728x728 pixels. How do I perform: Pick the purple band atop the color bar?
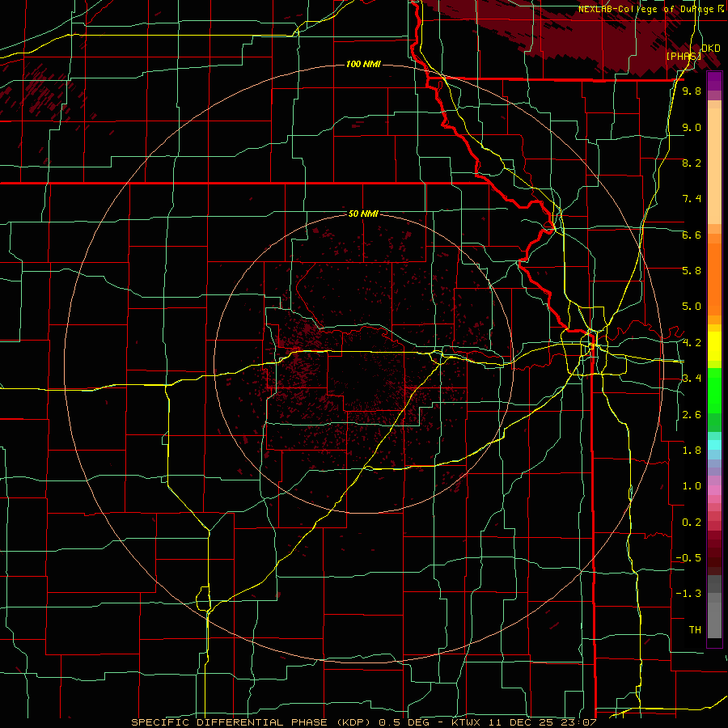tap(714, 82)
